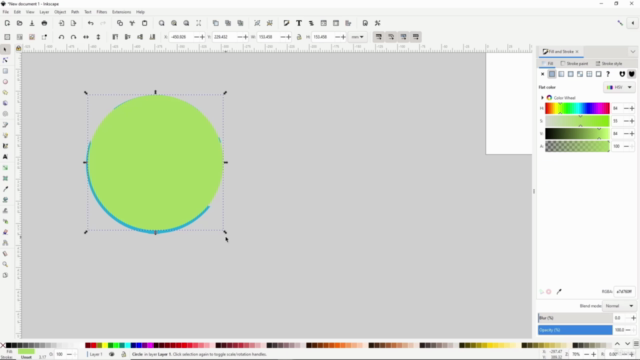Toggle snapping icon at top right

(620, 23)
